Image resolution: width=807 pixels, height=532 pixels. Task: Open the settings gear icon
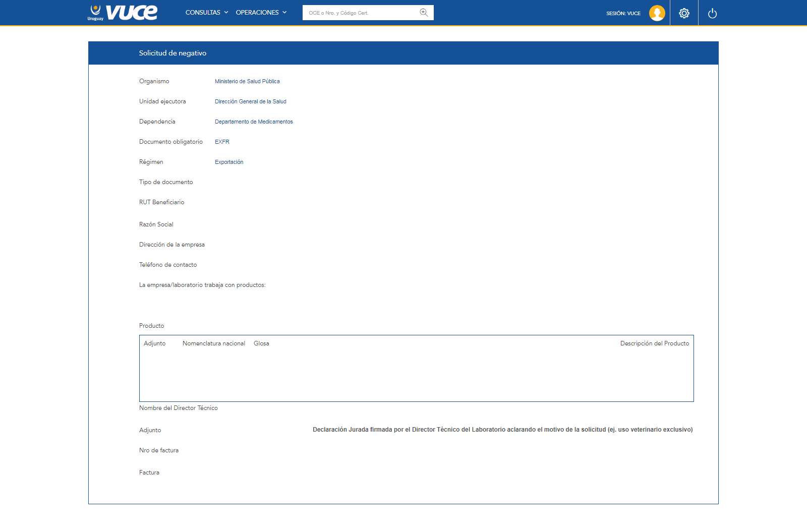point(684,13)
